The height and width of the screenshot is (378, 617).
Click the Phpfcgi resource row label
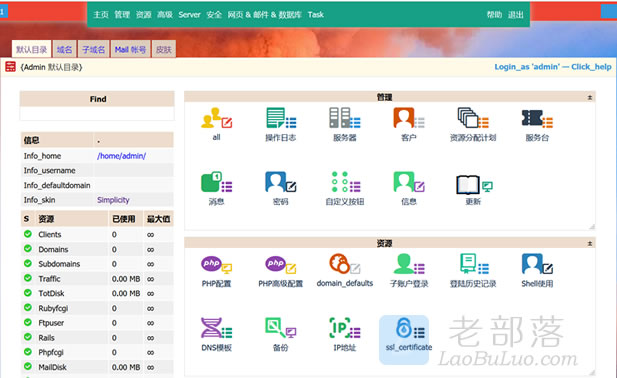(51, 352)
